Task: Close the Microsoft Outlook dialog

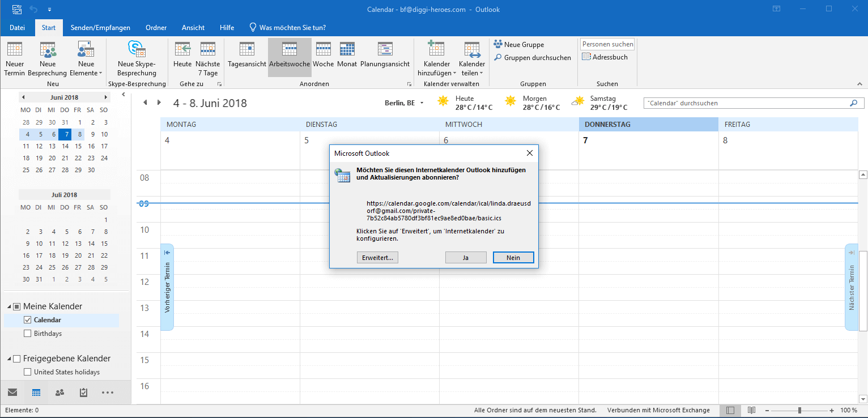Action: pos(529,153)
